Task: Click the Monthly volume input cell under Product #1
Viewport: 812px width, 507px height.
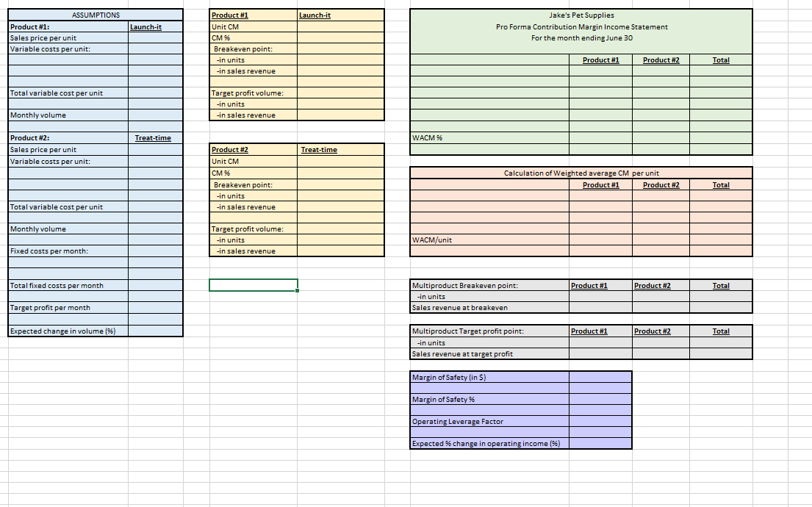Action: (x=156, y=115)
